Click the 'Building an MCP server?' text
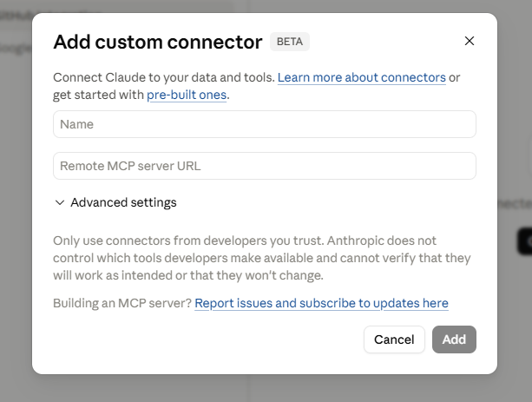 (x=122, y=303)
